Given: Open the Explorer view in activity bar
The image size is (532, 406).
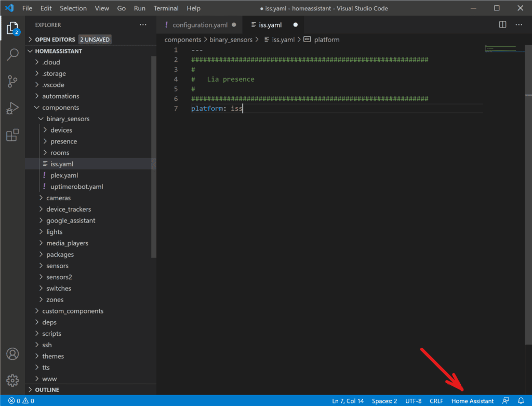Looking at the screenshot, I should coord(12,28).
